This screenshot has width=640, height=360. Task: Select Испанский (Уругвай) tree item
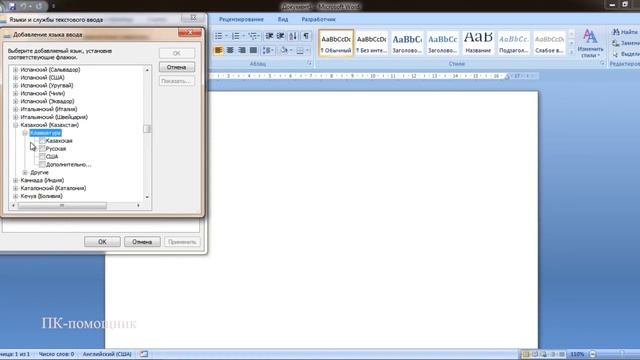pyautogui.click(x=47, y=85)
